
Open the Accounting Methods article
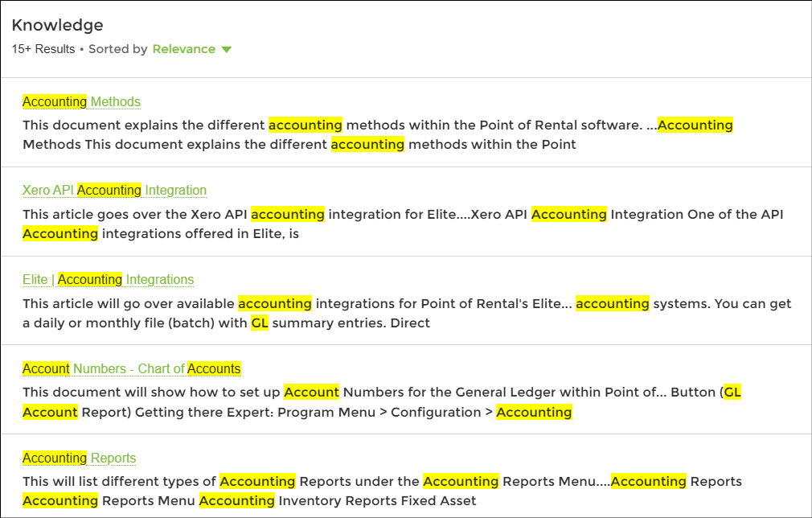(81, 101)
